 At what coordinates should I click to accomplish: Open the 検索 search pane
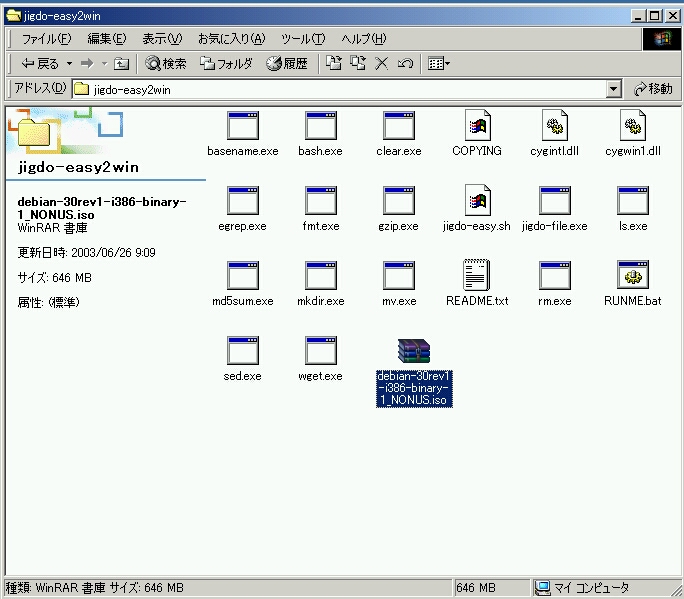click(x=166, y=64)
